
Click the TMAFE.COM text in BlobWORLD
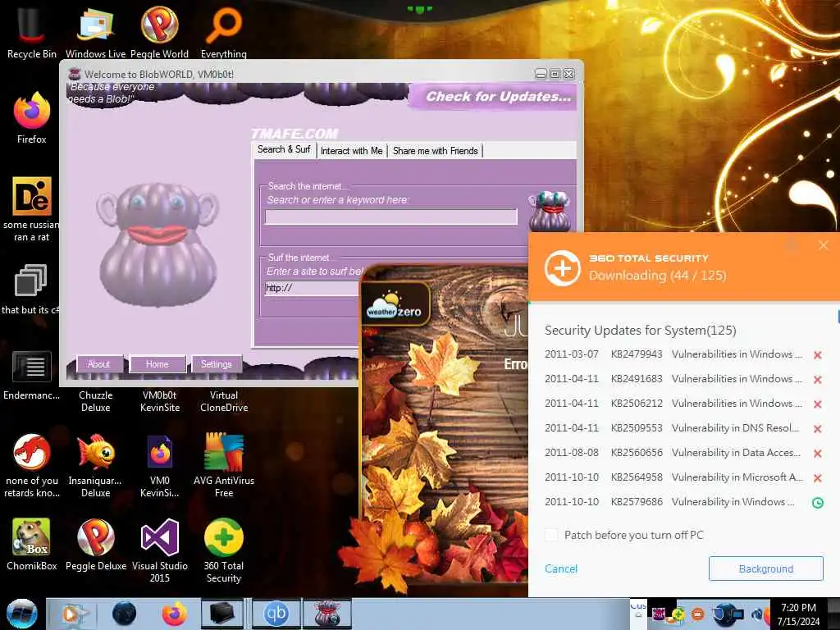(x=294, y=134)
